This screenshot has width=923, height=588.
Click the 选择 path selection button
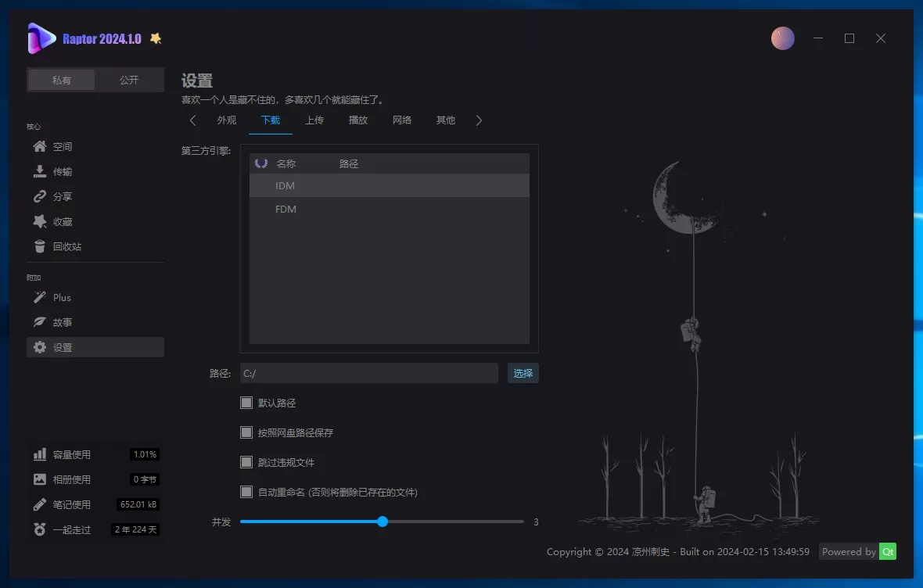(x=523, y=373)
